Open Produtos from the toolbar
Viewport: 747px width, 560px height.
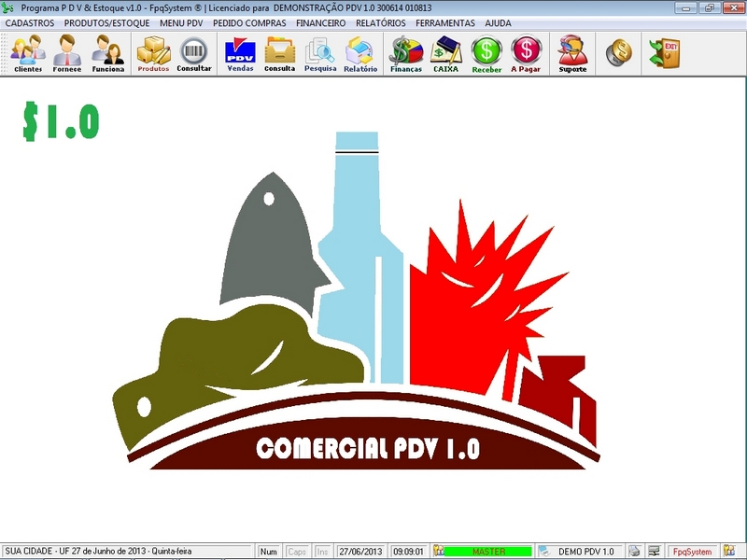click(x=153, y=53)
